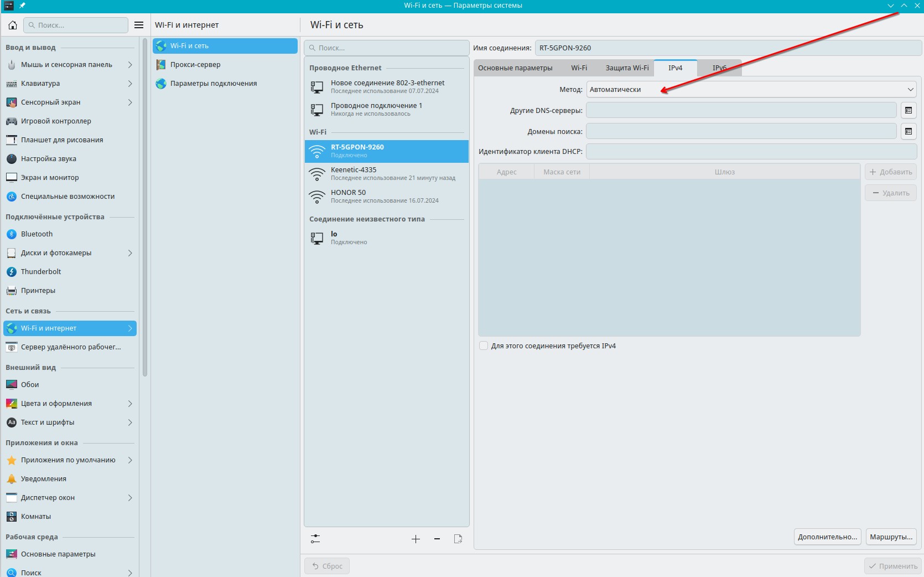Expand Сенсорный экран submenu arrow
This screenshot has height=577, width=924.
pos(130,102)
